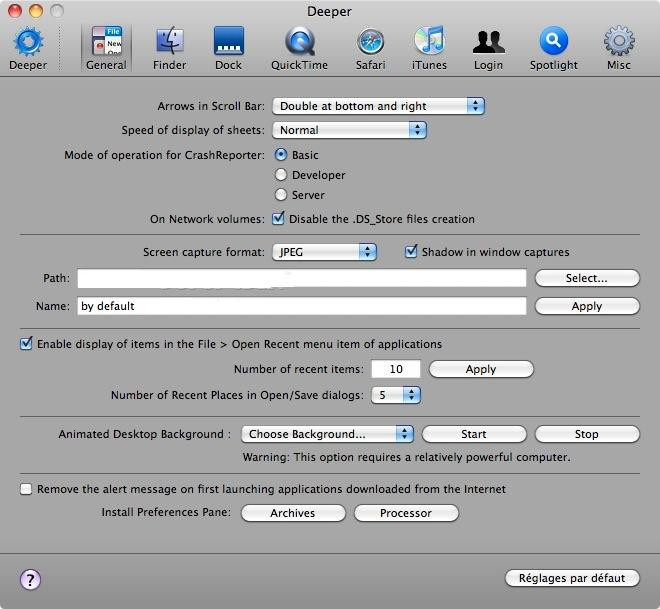Click the purple help question mark
The image size is (660, 609).
[x=30, y=580]
